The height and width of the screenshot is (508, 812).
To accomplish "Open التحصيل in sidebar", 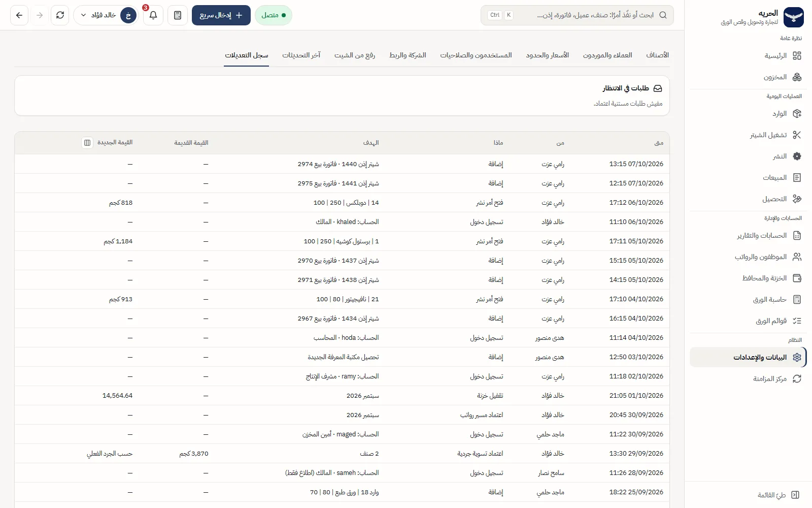I will coord(748,199).
